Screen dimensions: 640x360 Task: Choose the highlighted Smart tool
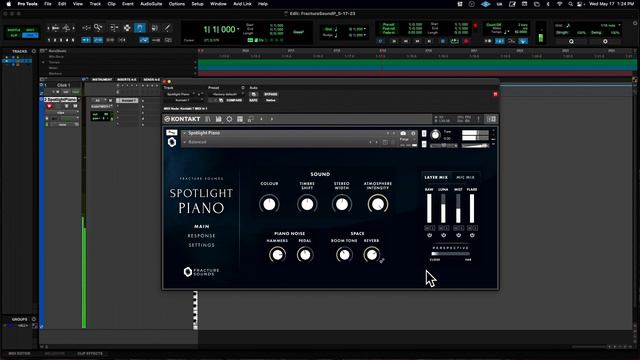[140, 28]
